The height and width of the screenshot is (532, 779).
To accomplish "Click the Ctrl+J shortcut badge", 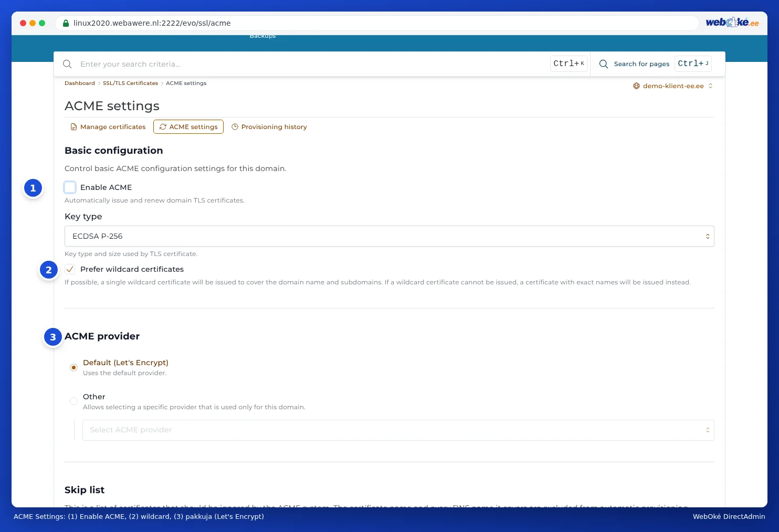I will (x=693, y=64).
